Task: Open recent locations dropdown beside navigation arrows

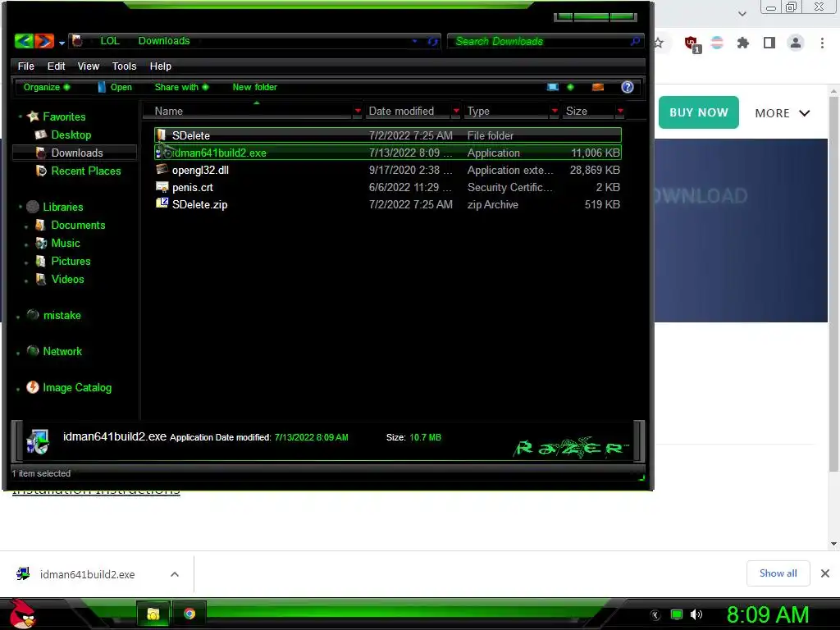Action: point(62,43)
